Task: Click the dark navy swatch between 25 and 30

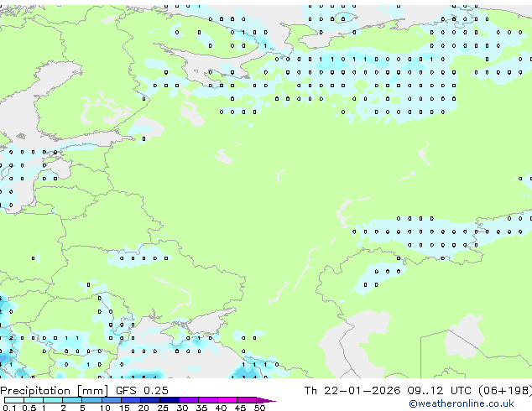Action: coord(169,400)
